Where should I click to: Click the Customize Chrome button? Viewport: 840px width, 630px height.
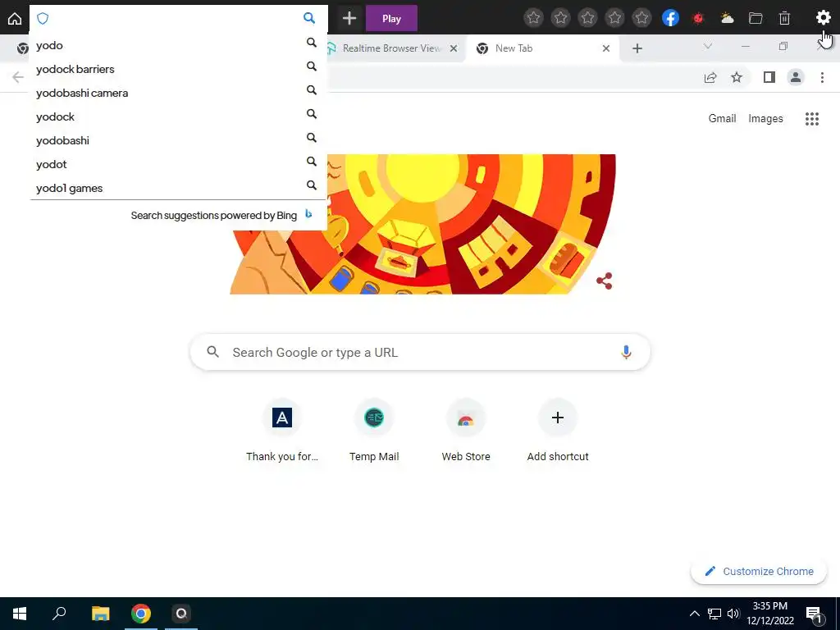(x=759, y=571)
